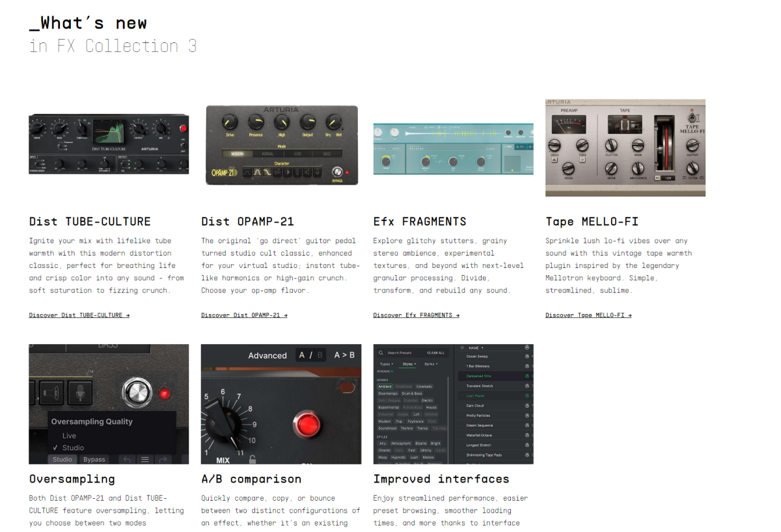The width and height of the screenshot is (781, 532).
Task: Follow the Discover Dist TUBE-CULTURE link
Action: point(79,315)
